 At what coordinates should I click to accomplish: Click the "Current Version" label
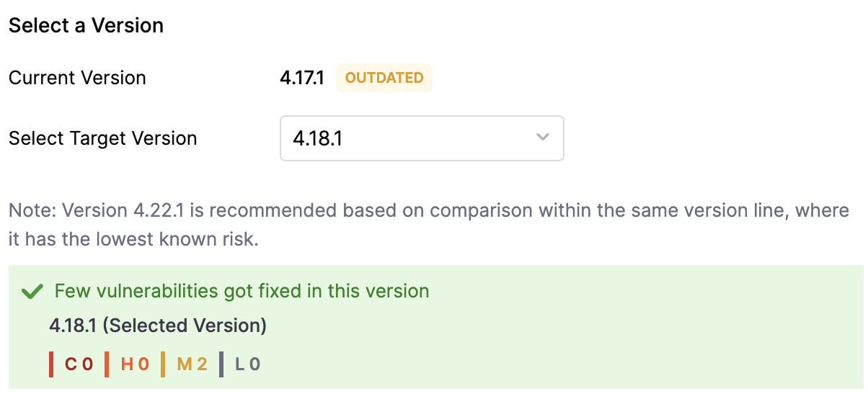tap(77, 78)
